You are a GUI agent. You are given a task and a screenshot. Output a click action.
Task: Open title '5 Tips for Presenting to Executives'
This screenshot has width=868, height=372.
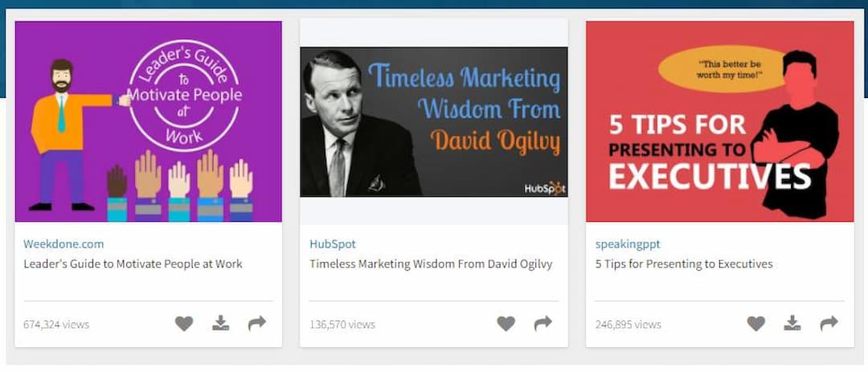tap(684, 264)
